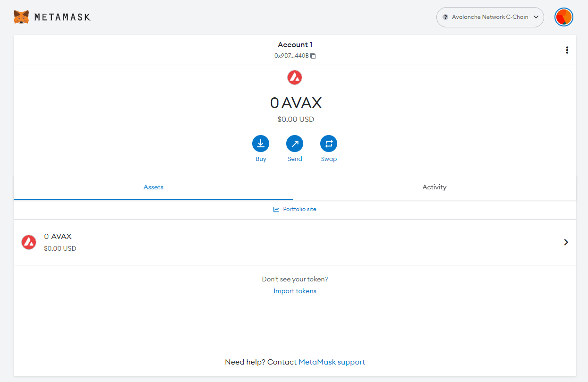Open the Avalanche Network C-Chain dropdown
This screenshot has width=588, height=382.
click(490, 17)
